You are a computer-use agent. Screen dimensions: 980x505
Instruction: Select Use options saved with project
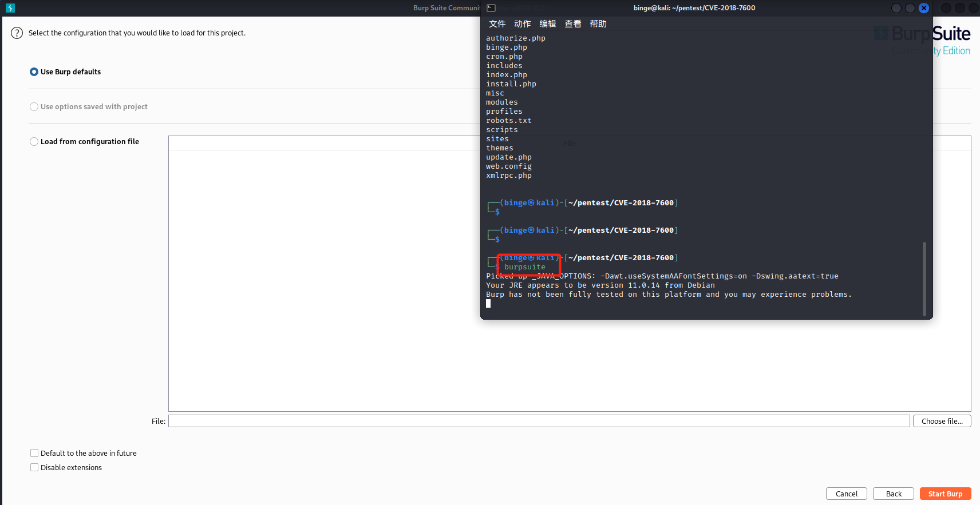pyautogui.click(x=34, y=107)
